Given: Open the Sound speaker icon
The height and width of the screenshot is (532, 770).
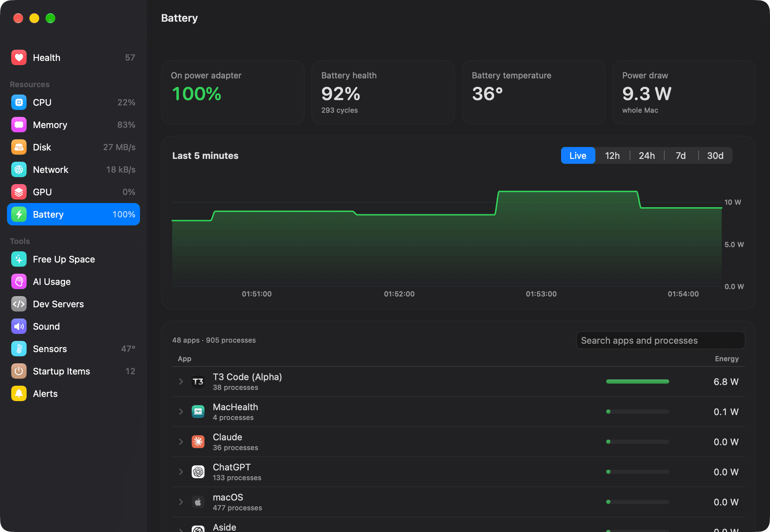Looking at the screenshot, I should (19, 326).
